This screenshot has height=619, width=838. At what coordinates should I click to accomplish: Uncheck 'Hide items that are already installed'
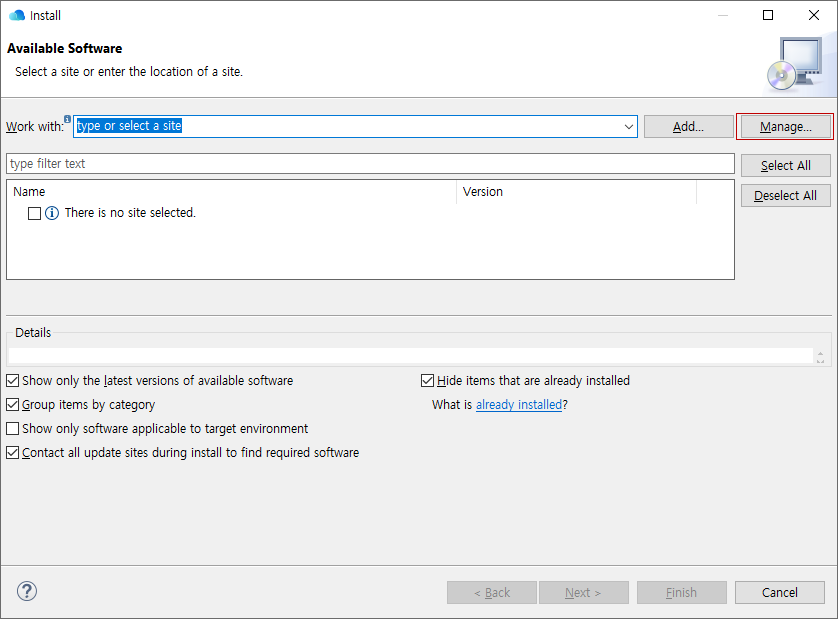point(428,381)
